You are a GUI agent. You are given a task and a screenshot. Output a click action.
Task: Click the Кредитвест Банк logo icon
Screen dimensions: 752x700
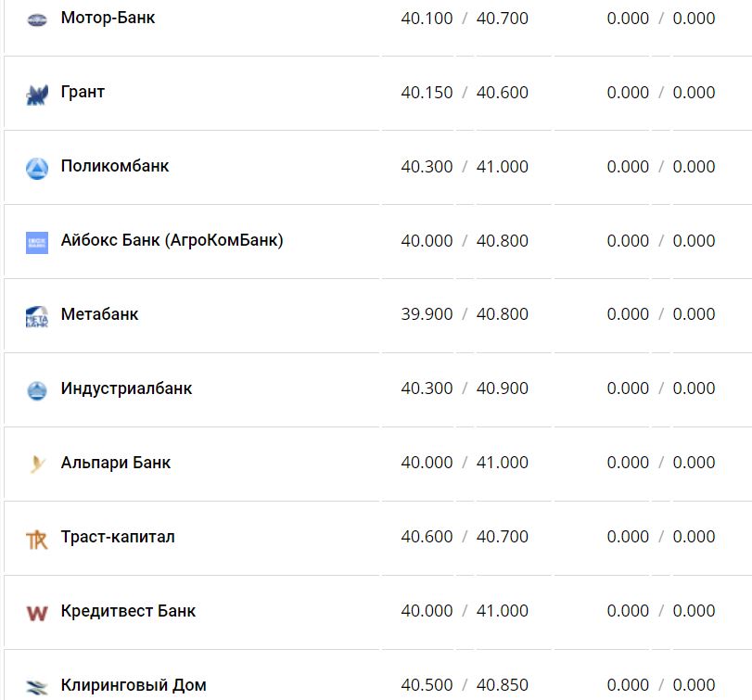coord(36,613)
